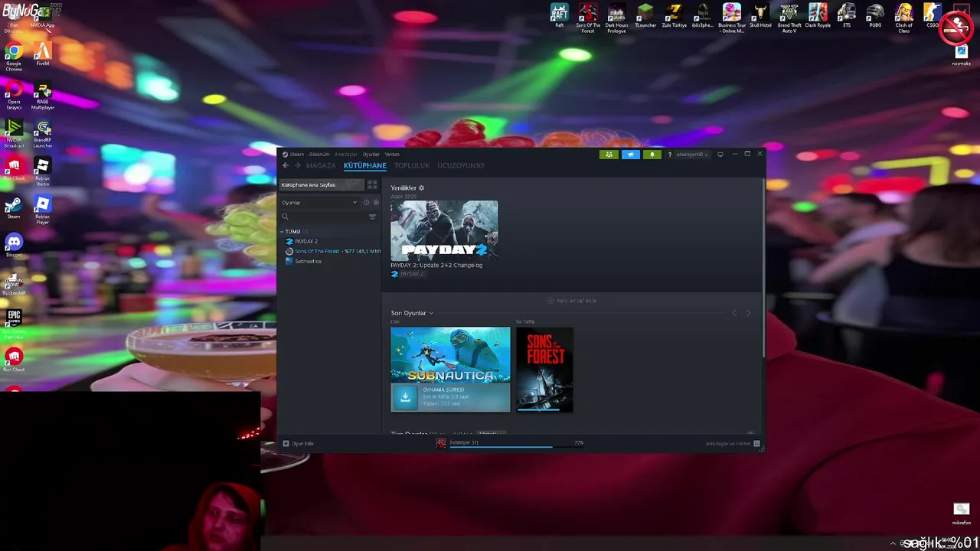Image resolution: width=980 pixels, height=551 pixels.
Task: Open the friends chat icon in bottom bar
Action: [756, 444]
